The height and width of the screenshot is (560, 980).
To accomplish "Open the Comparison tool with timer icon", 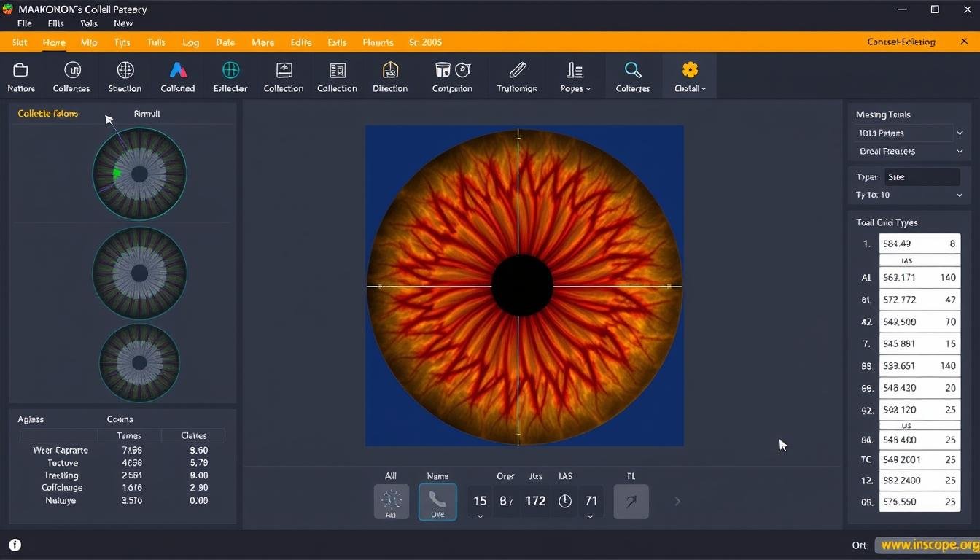I will [451, 75].
